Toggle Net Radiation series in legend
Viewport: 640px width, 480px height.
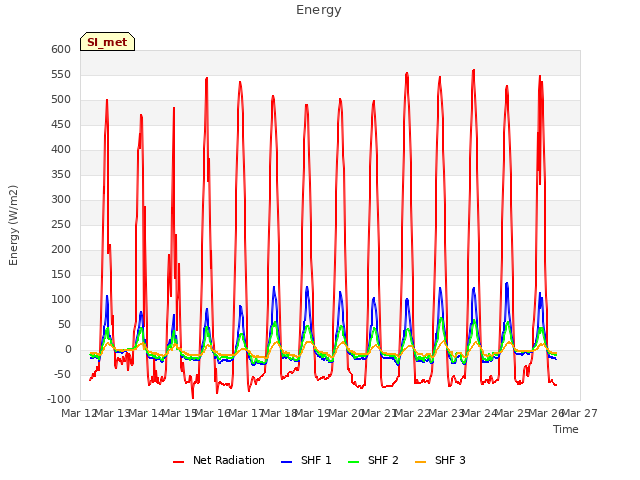pyautogui.click(x=219, y=460)
